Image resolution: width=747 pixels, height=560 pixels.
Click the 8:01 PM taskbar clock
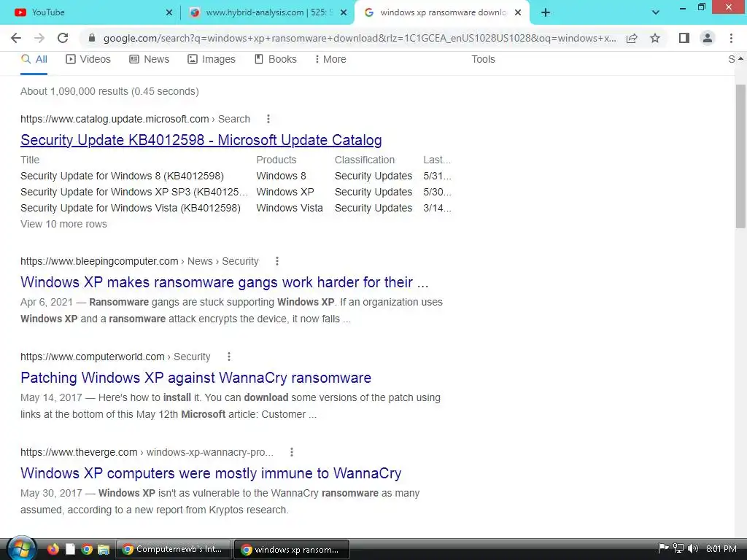[721, 548]
